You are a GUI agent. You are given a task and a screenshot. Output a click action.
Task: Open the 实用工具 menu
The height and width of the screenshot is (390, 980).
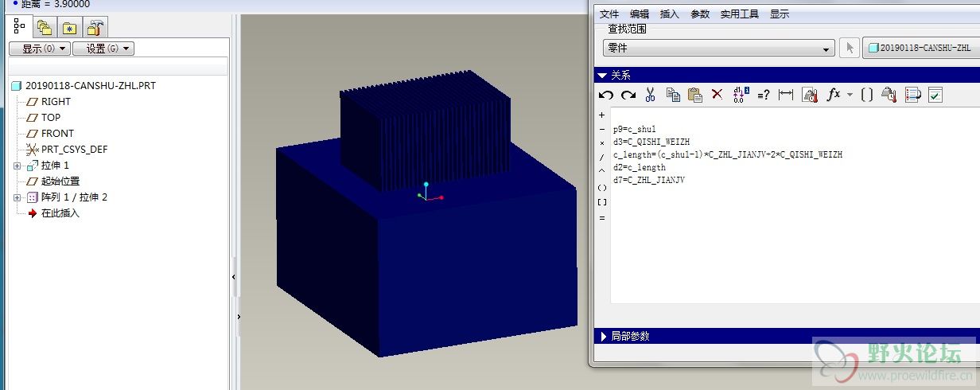[x=740, y=14]
